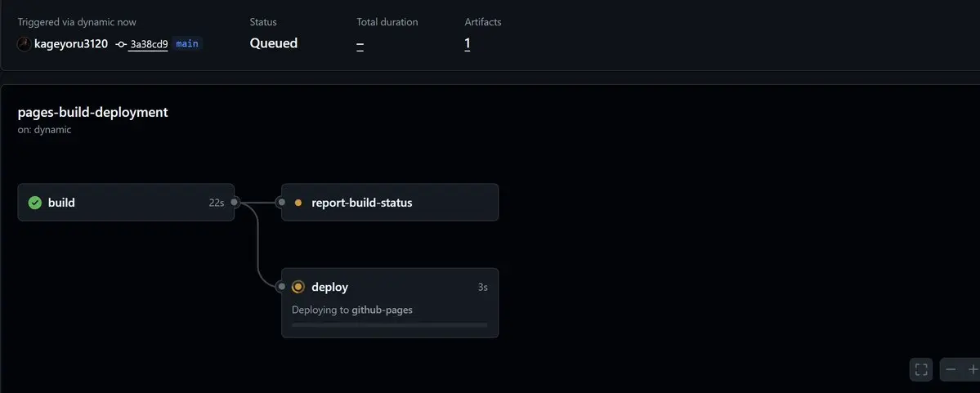Zoom in the workflow graph

click(973, 370)
